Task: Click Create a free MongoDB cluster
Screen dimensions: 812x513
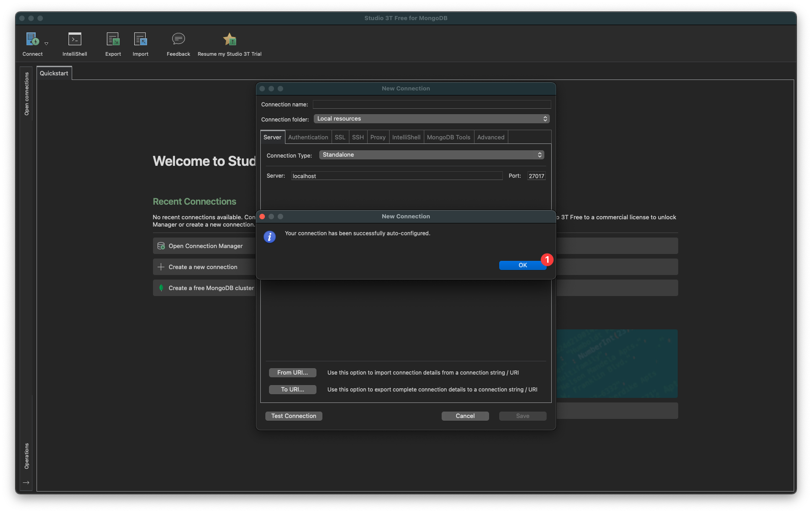Action: pyautogui.click(x=205, y=288)
